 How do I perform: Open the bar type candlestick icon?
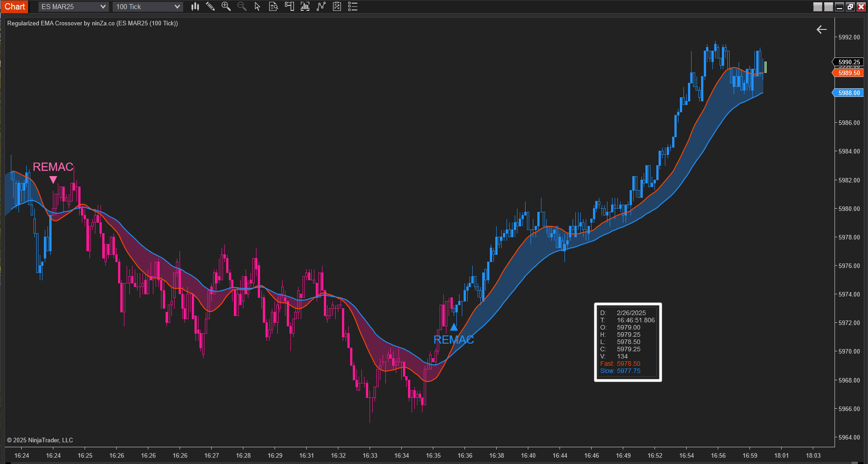[195, 6]
